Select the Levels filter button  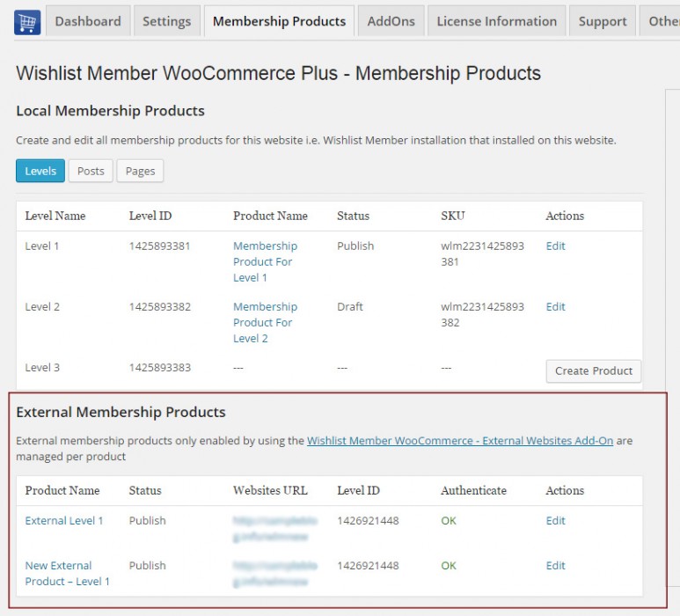[x=40, y=171]
